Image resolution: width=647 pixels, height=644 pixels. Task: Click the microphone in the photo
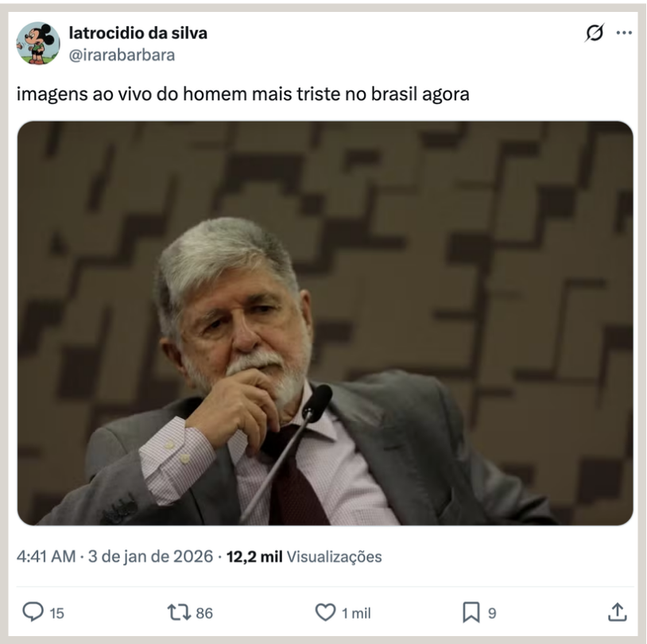(x=289, y=450)
